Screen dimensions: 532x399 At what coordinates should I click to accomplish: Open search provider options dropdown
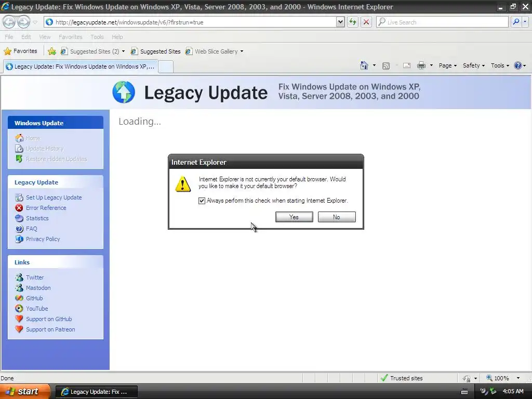point(525,22)
